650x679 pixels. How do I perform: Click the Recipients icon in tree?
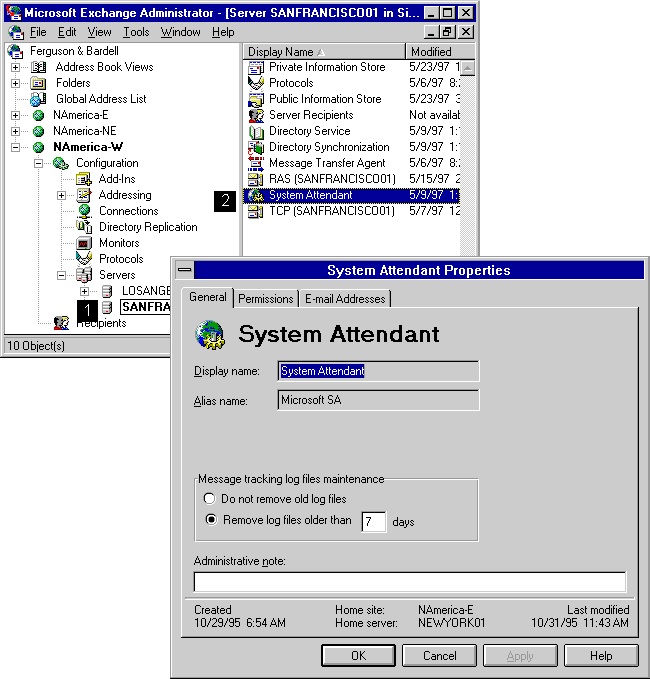point(61,323)
